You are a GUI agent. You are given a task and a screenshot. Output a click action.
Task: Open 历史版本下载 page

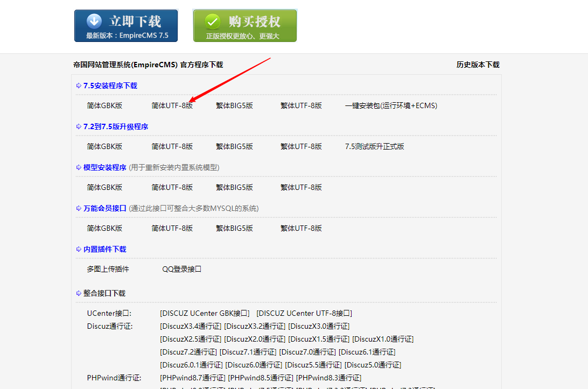point(478,64)
